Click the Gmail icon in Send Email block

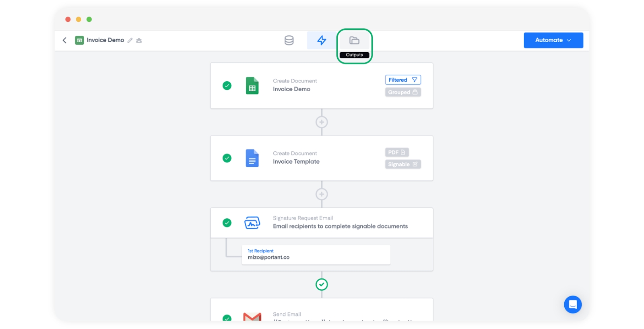(x=252, y=317)
